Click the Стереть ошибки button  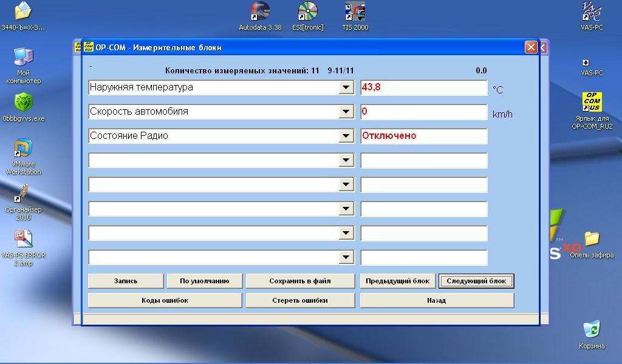point(300,300)
